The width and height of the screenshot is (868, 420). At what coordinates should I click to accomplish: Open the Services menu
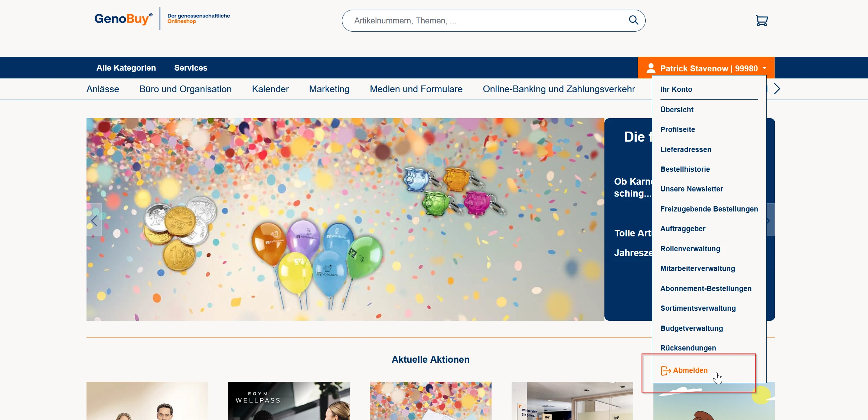pos(190,68)
